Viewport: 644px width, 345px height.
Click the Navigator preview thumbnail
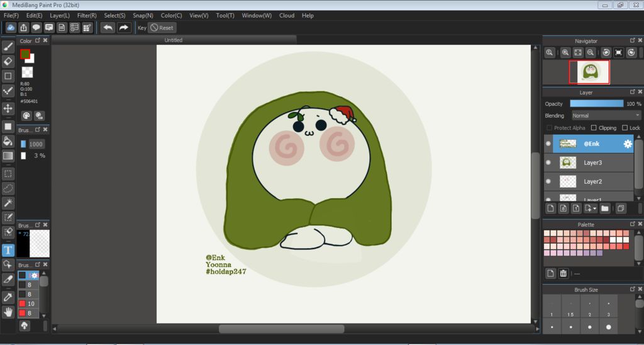(589, 72)
